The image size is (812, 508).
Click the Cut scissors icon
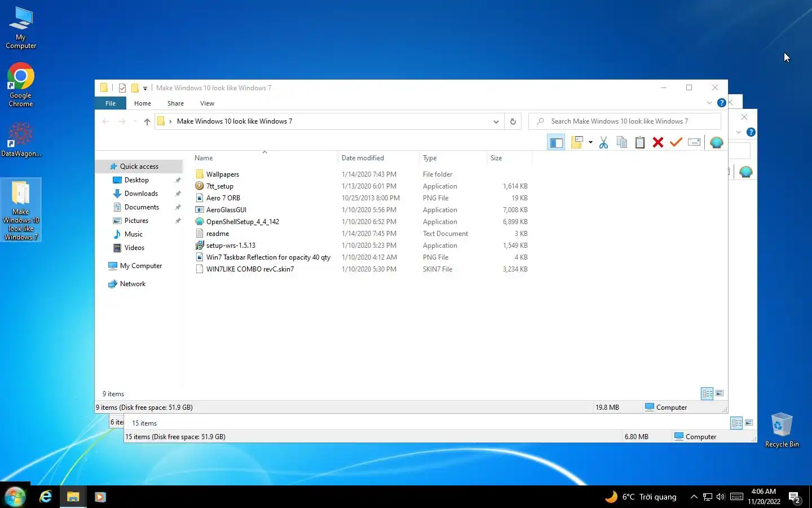point(603,142)
